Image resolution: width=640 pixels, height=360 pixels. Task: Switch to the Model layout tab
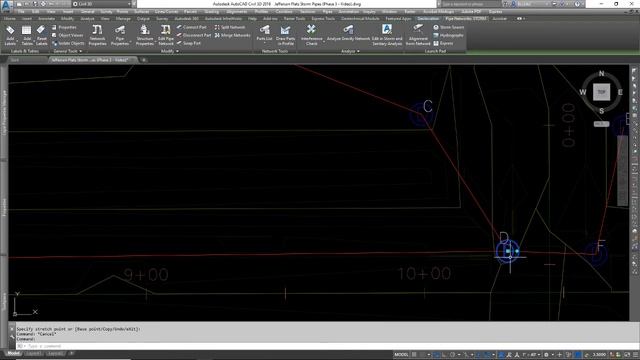tap(13, 353)
